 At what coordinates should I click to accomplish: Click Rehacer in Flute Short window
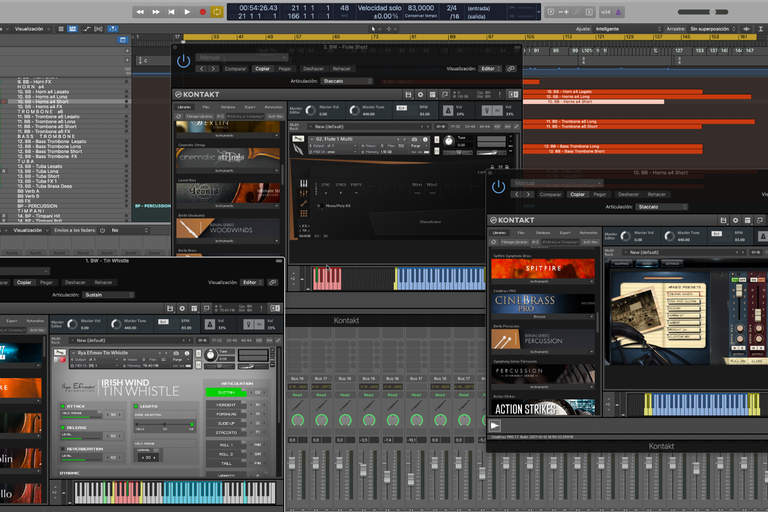tap(341, 69)
